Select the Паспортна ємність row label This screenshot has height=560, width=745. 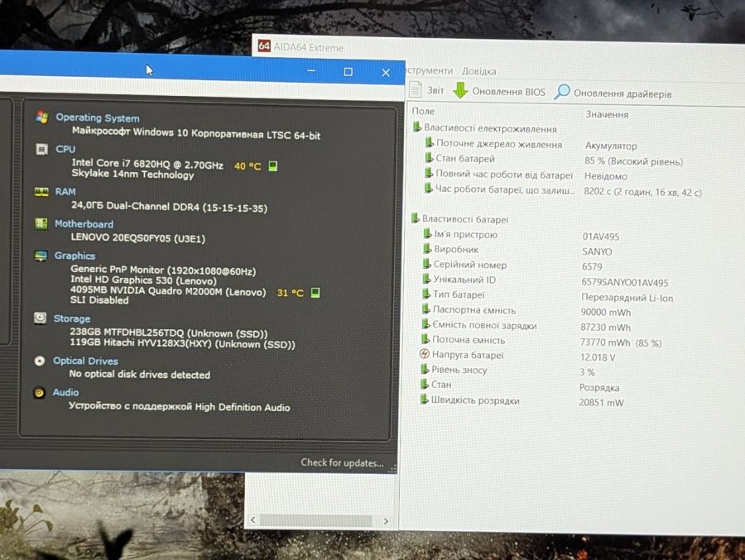click(x=473, y=310)
